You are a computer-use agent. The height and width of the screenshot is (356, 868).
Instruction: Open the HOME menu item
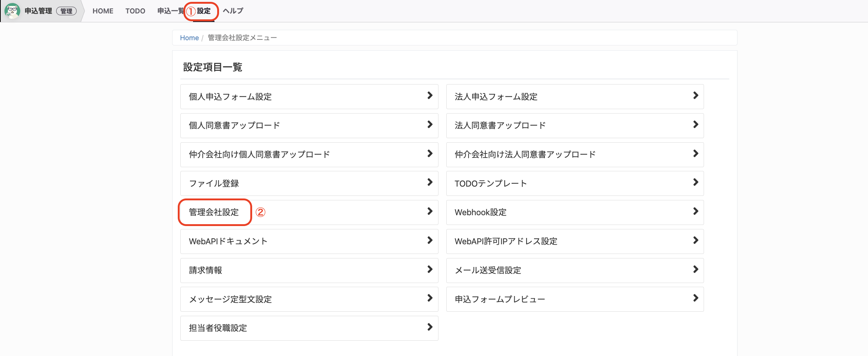tap(103, 11)
